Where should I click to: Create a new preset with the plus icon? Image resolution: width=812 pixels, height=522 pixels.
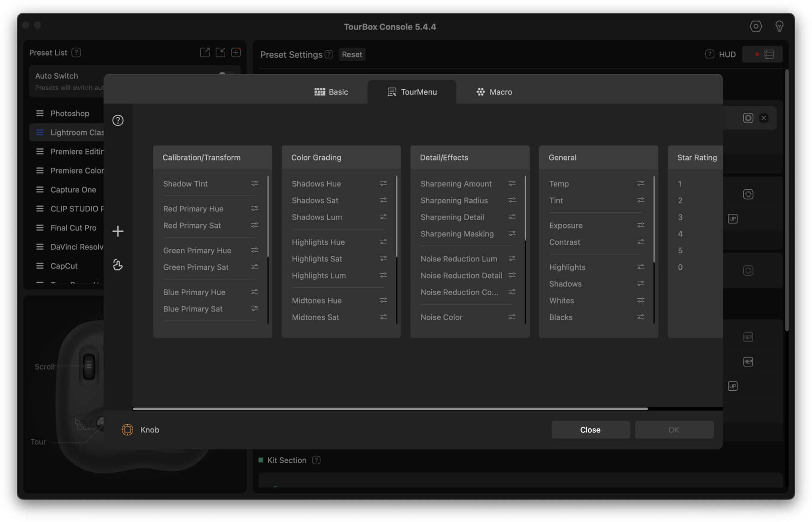pos(236,52)
